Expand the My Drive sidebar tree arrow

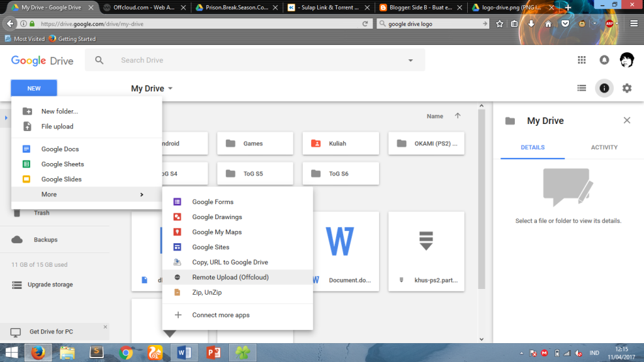[6, 118]
